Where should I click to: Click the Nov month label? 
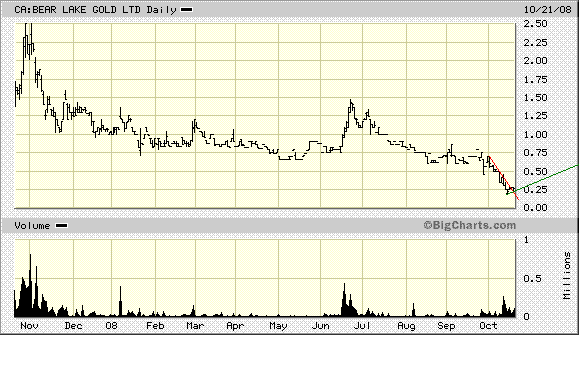click(x=29, y=326)
